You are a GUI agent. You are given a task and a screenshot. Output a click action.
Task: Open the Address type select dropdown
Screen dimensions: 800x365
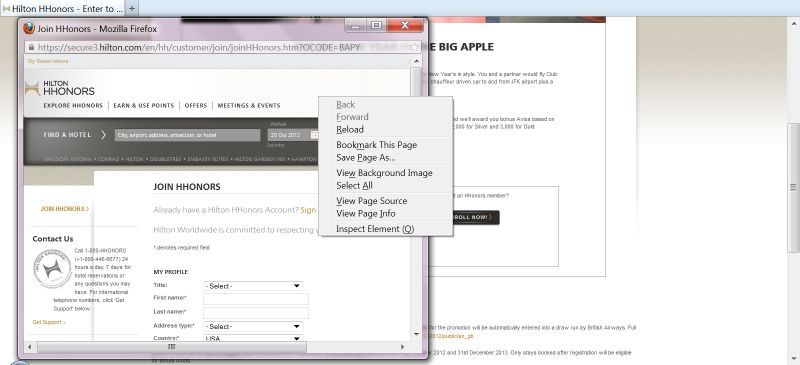[x=253, y=326]
